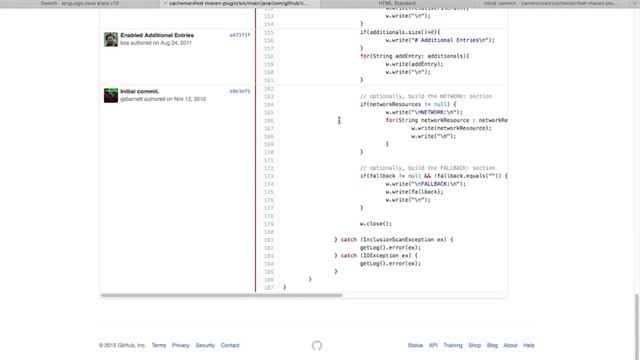Click the FALLBACK: section comment line
Screen dimensions: 640x360
tap(427, 168)
